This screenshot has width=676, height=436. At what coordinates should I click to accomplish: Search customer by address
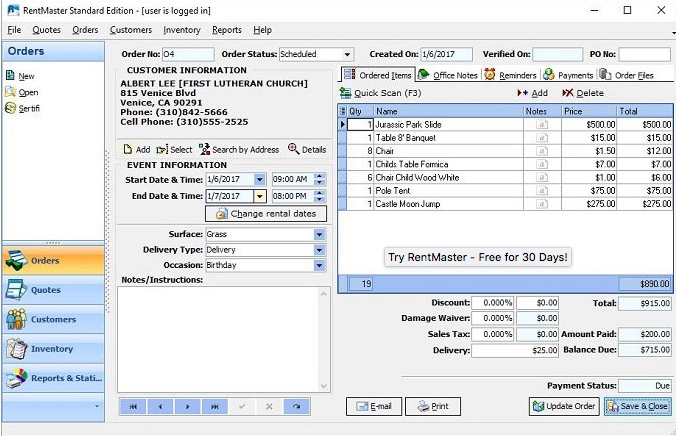pyautogui.click(x=239, y=150)
